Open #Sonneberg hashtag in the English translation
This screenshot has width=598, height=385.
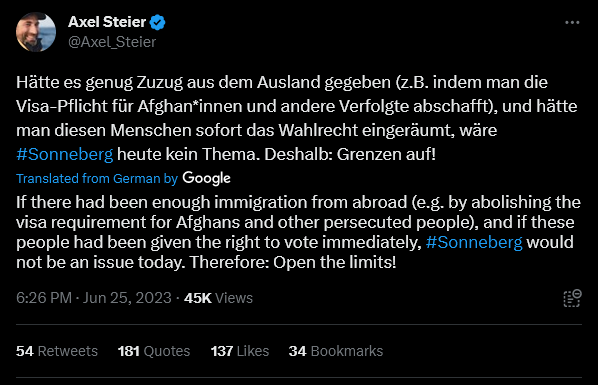[474, 242]
